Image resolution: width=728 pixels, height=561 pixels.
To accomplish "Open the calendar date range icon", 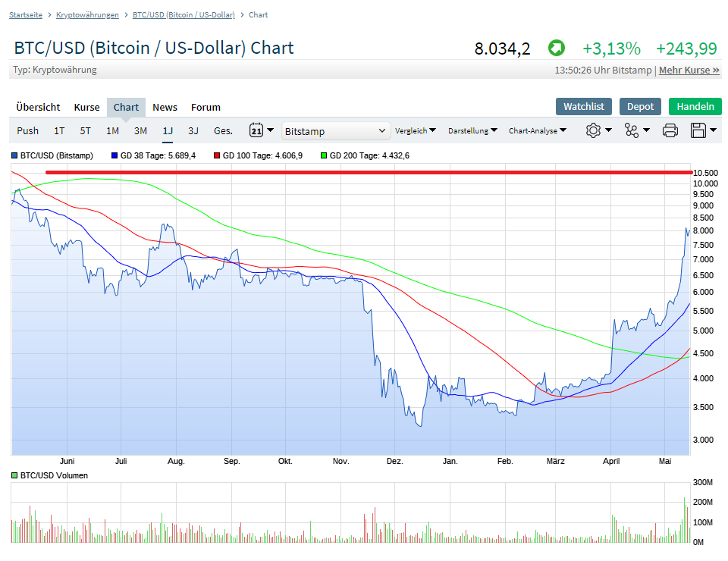I will (x=257, y=130).
